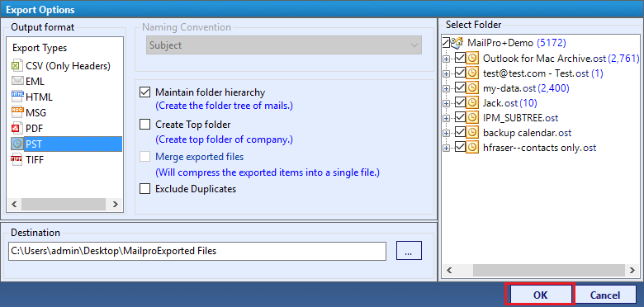Select the backup calendar.ost label
The image size is (644, 307).
click(x=527, y=132)
